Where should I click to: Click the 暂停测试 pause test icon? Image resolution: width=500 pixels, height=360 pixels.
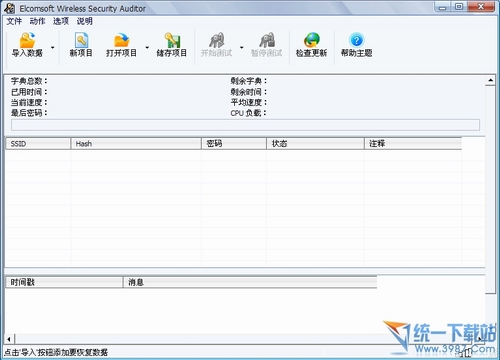(267, 41)
